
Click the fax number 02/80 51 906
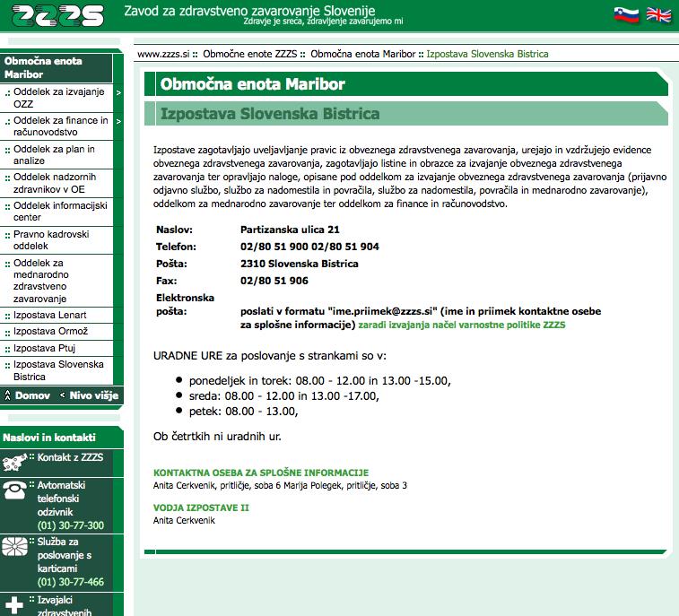274,281
